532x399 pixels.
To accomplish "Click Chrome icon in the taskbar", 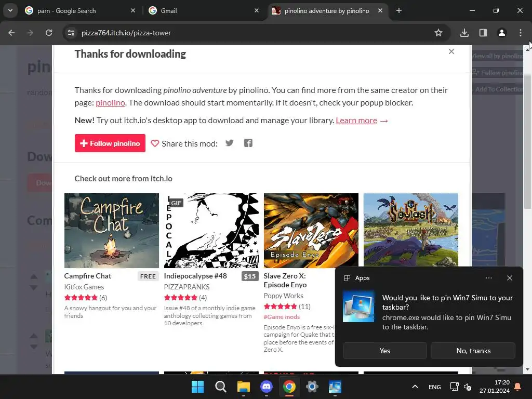I will pos(289,387).
